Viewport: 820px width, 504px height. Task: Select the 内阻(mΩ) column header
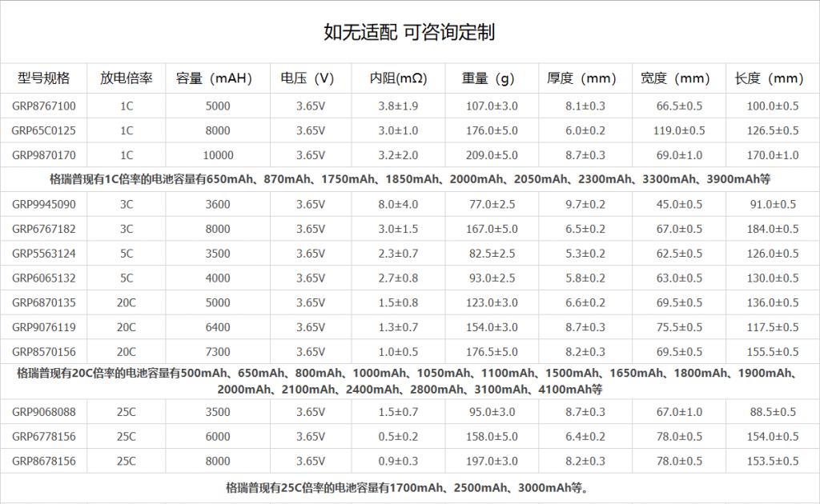(x=397, y=78)
